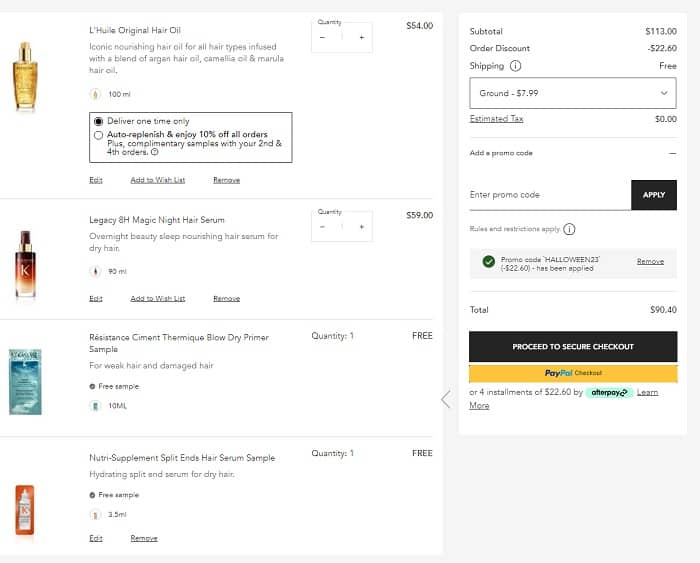Collapse the Add a promo code section
Screen dimensions: 700x563
[672, 153]
